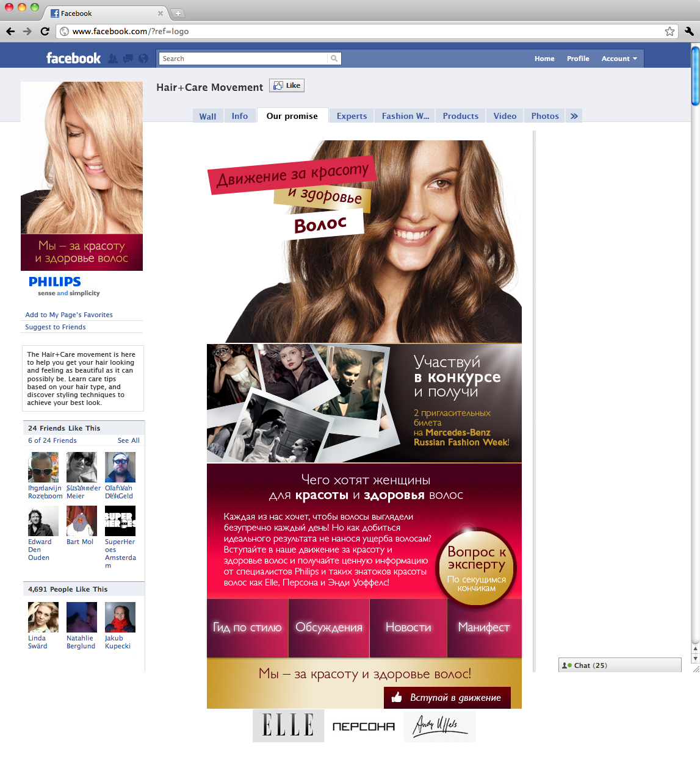Open the notifications globe icon
Screen dimensions: 700x760
pyautogui.click(x=143, y=59)
